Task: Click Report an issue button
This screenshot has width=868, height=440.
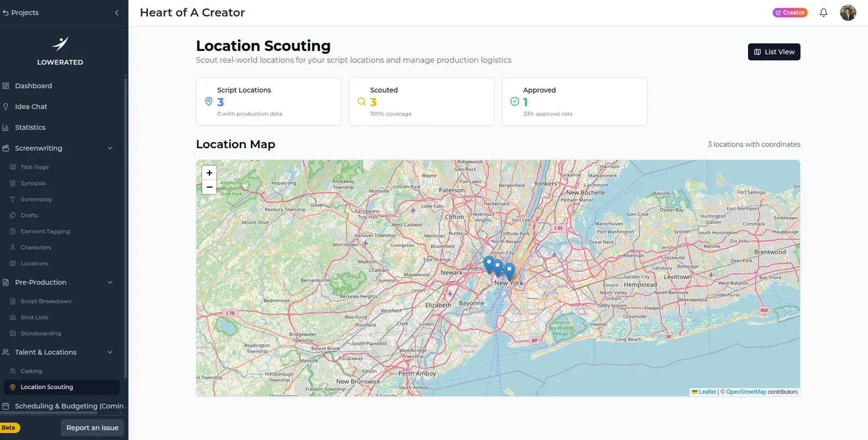Action: click(92, 428)
